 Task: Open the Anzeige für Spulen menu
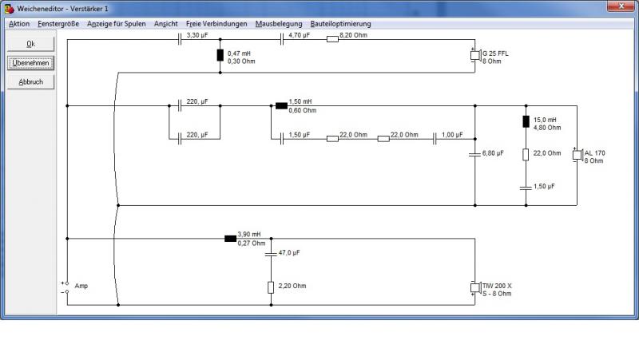pos(117,24)
